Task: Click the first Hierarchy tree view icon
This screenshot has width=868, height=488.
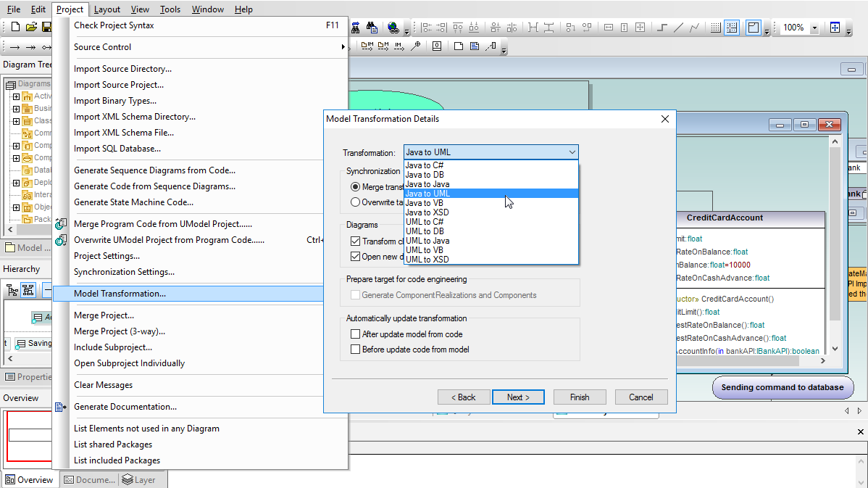Action: point(12,290)
